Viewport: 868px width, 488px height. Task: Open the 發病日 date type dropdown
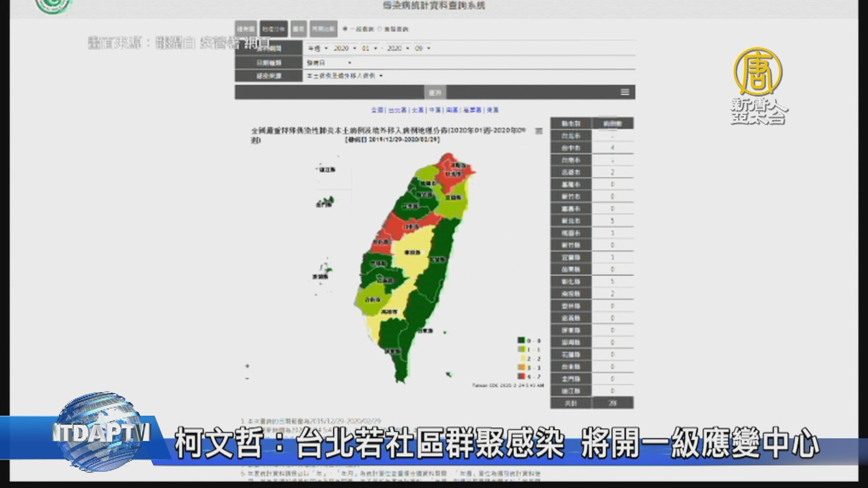329,62
